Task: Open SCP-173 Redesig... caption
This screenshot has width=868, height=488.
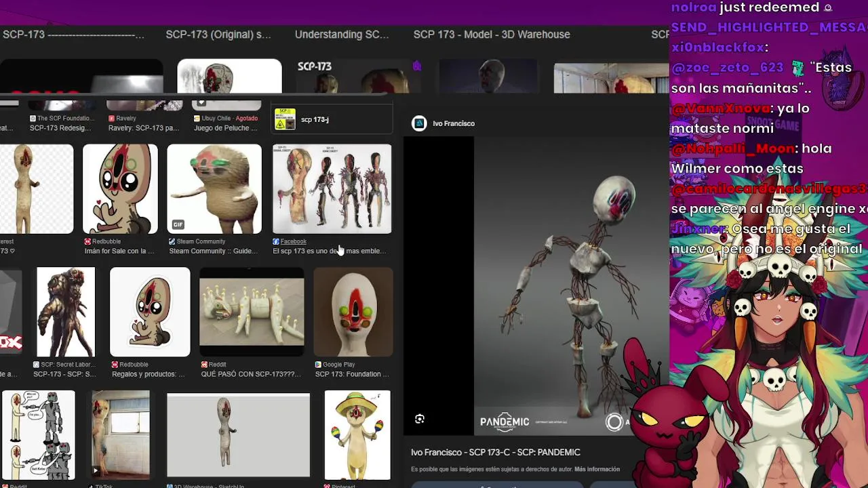Action: (x=60, y=128)
